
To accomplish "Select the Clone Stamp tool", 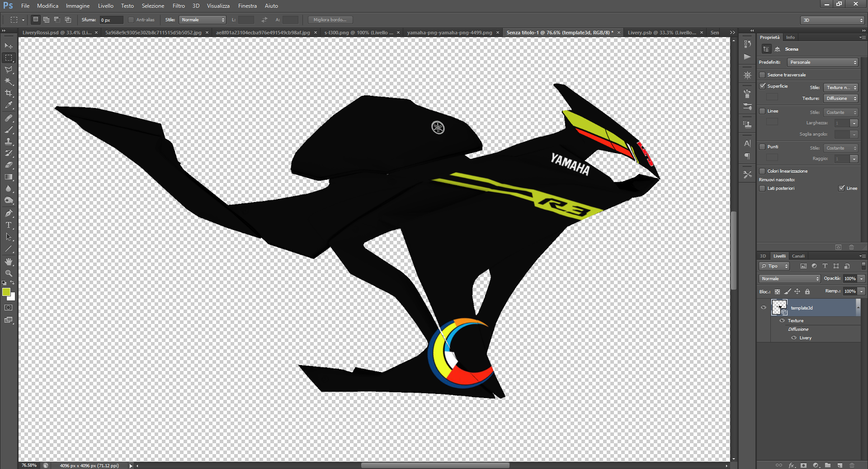I will click(x=9, y=141).
